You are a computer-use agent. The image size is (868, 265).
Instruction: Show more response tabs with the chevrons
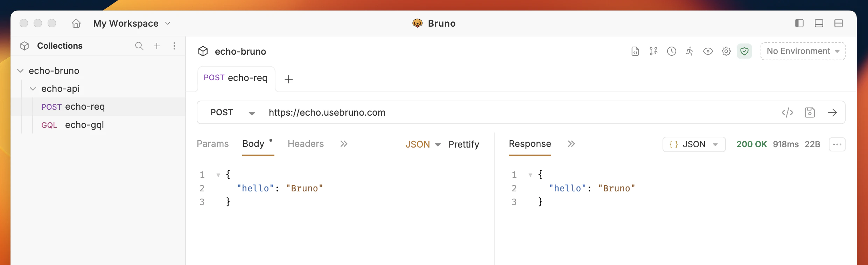pos(571,144)
